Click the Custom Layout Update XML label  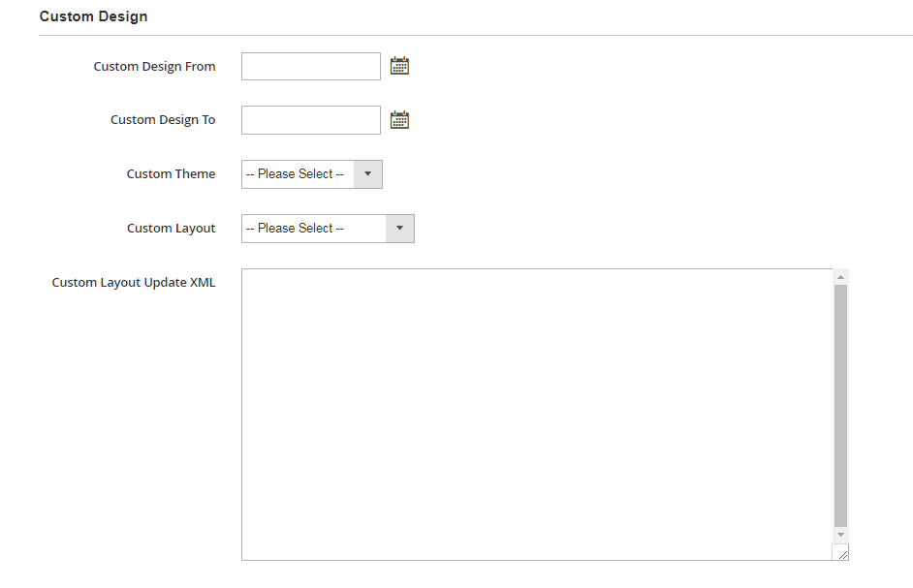pos(134,282)
